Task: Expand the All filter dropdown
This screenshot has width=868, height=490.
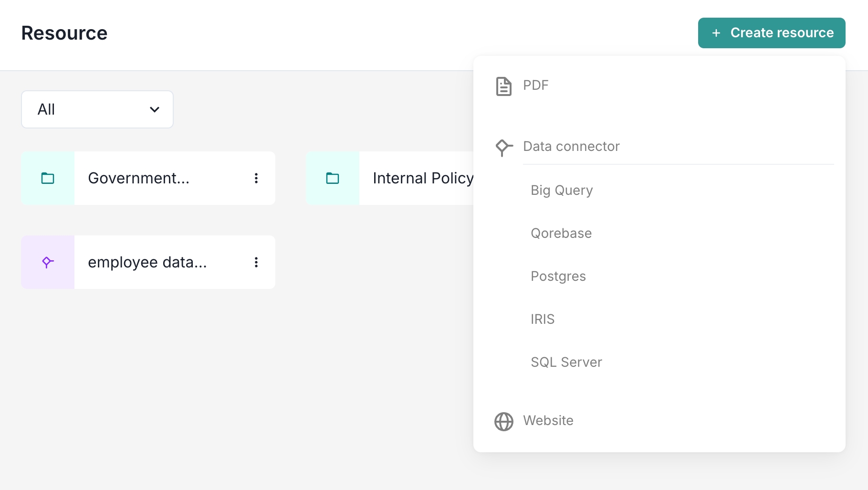Action: click(97, 109)
